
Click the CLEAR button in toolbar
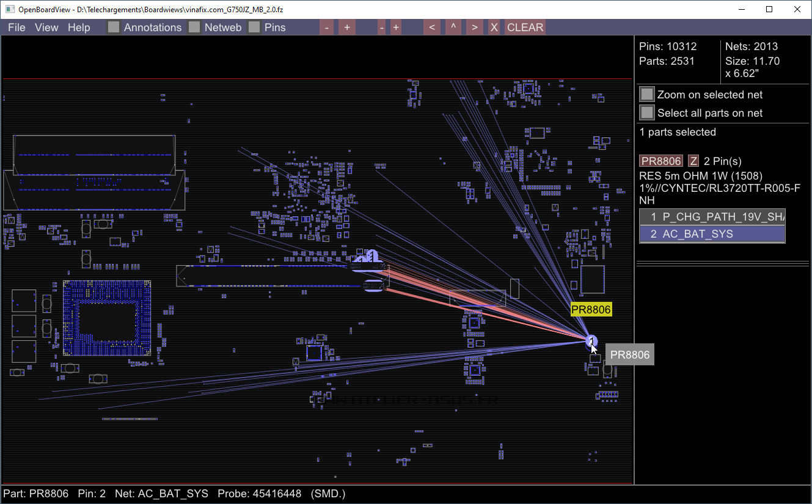(x=525, y=27)
